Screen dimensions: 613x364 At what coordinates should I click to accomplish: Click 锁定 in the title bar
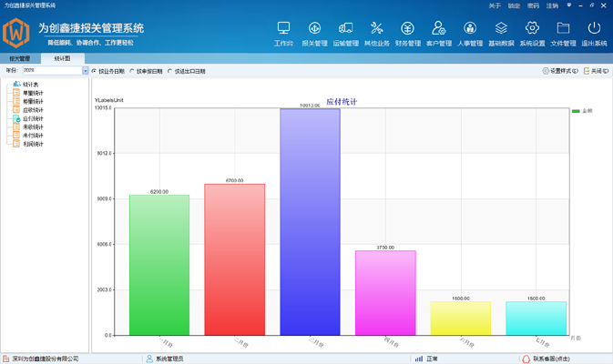pyautogui.click(x=514, y=5)
